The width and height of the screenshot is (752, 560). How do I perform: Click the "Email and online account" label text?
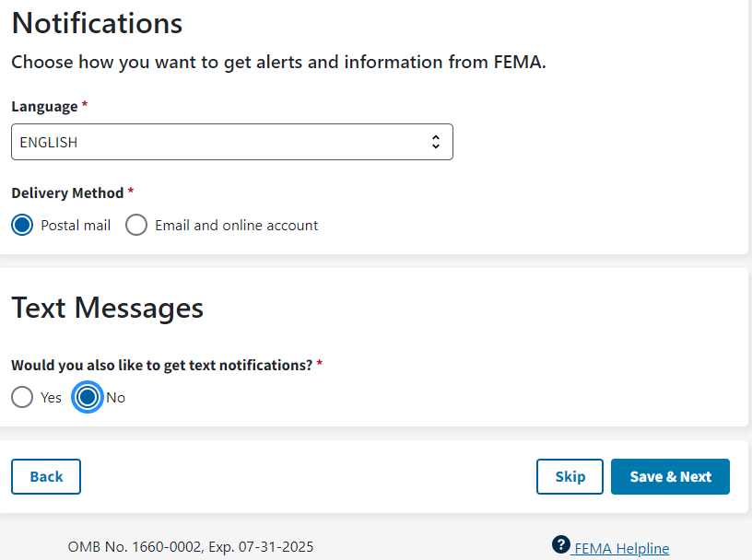pos(237,225)
